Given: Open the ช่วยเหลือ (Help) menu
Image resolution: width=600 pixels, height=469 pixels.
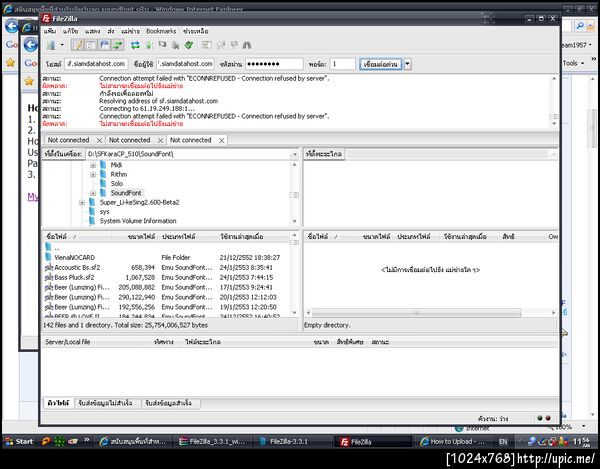Looking at the screenshot, I should click(x=196, y=31).
